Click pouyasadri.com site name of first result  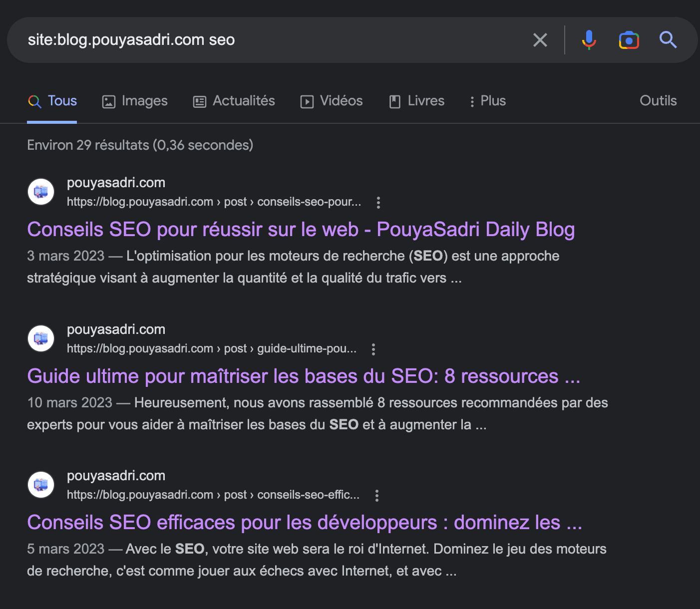point(116,183)
